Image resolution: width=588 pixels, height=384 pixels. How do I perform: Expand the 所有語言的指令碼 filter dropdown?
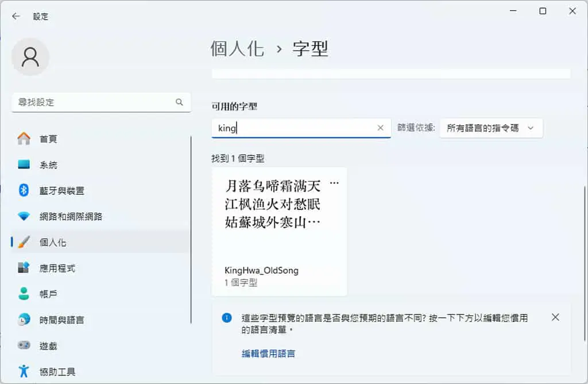coord(491,128)
